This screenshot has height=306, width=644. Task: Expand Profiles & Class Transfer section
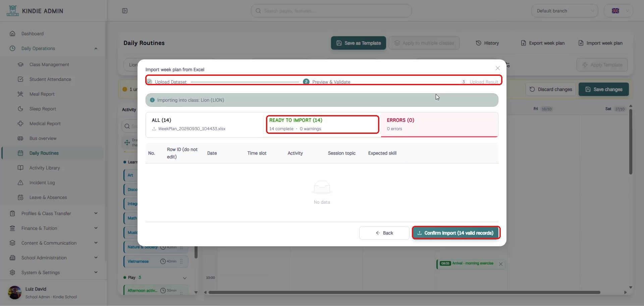96,213
